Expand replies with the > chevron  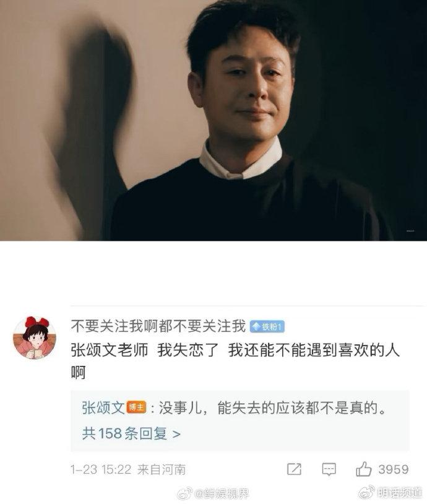click(x=176, y=434)
